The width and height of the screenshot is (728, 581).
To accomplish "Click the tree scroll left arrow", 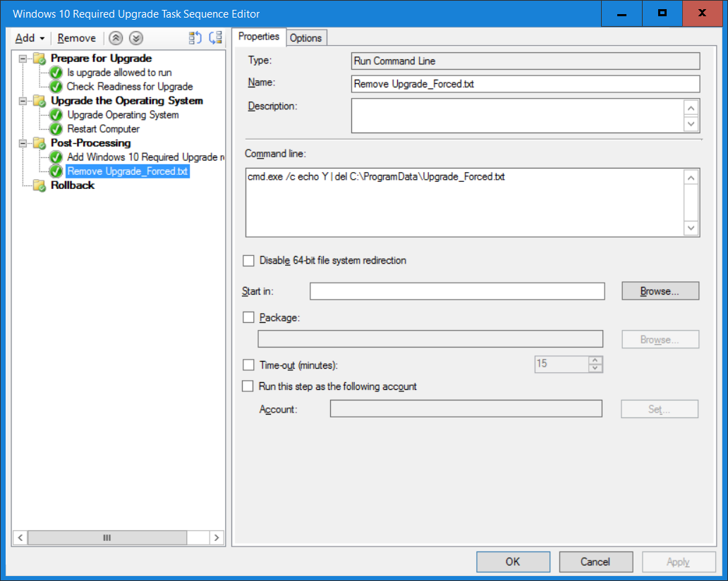I will 20,538.
